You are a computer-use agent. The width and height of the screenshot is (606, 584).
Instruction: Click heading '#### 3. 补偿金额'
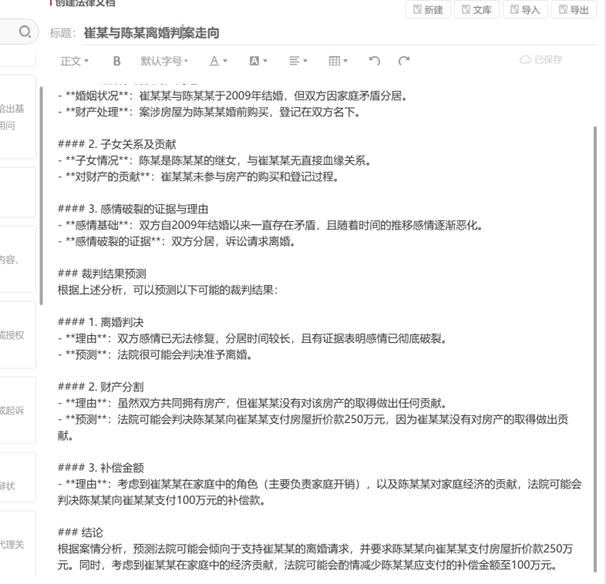point(100,468)
